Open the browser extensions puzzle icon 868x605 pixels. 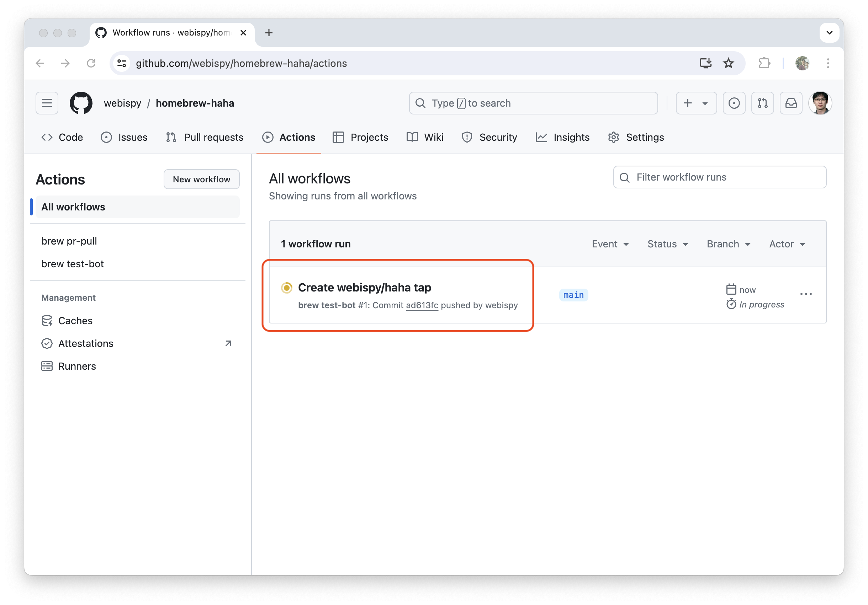(x=764, y=63)
